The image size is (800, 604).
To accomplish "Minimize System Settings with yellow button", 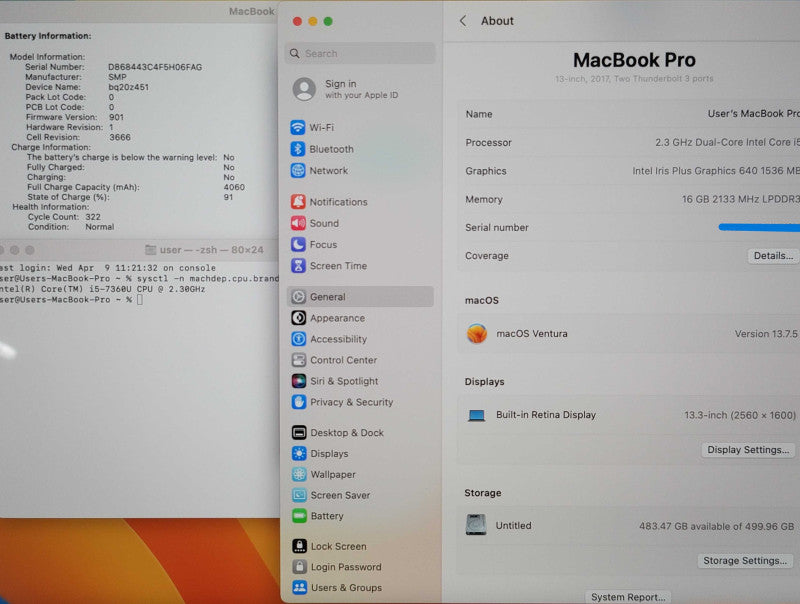I will [313, 21].
